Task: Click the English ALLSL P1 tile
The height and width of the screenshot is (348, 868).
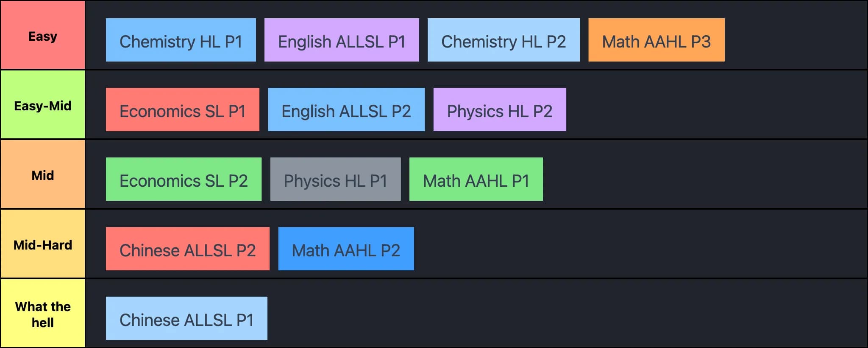Action: click(x=342, y=40)
